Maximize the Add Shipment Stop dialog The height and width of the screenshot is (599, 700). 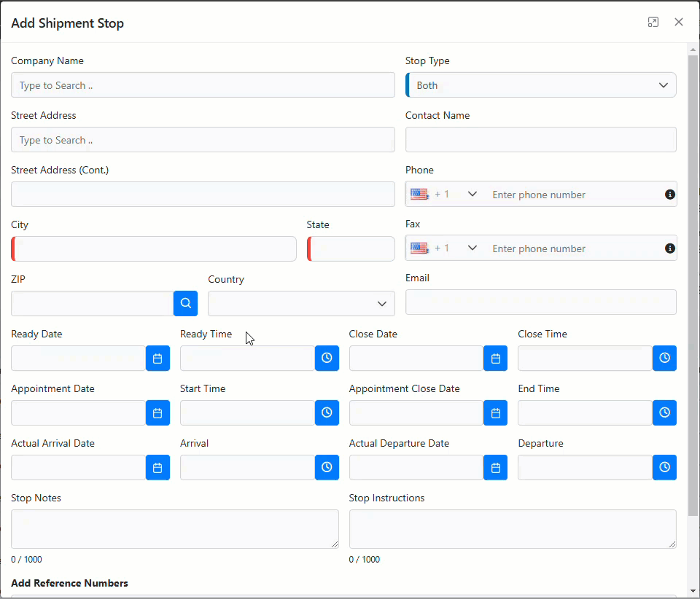pos(653,23)
